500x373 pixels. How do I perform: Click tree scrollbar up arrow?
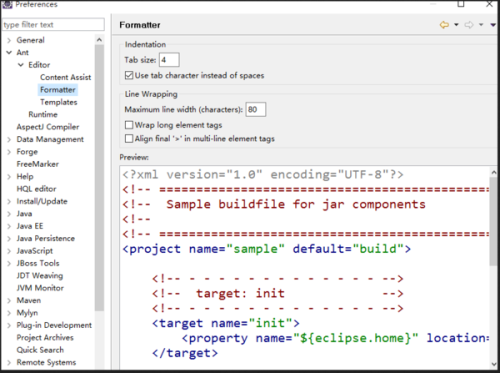click(x=99, y=40)
